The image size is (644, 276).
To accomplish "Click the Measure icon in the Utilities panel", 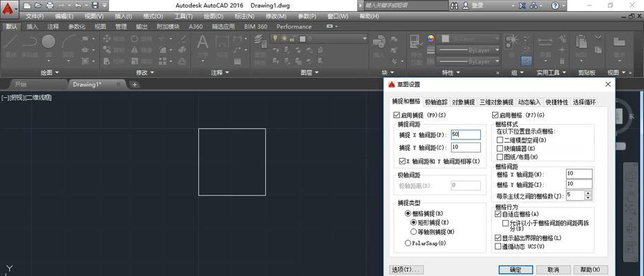I will click(545, 41).
